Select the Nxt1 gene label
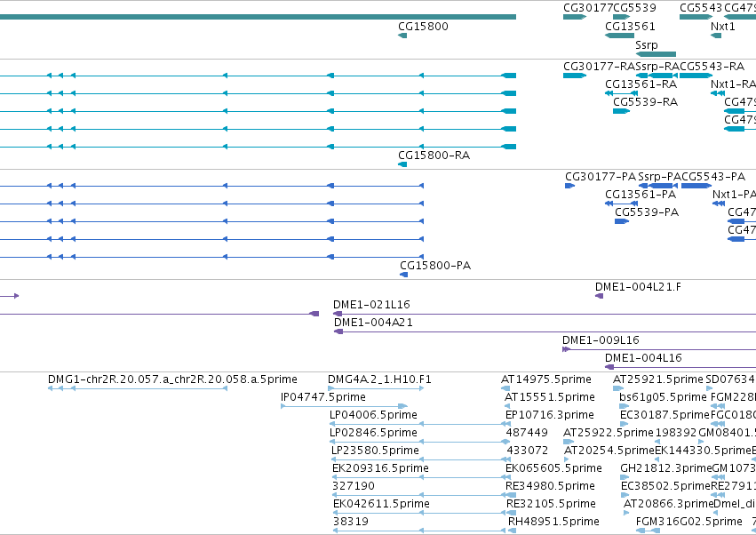 tap(723, 27)
